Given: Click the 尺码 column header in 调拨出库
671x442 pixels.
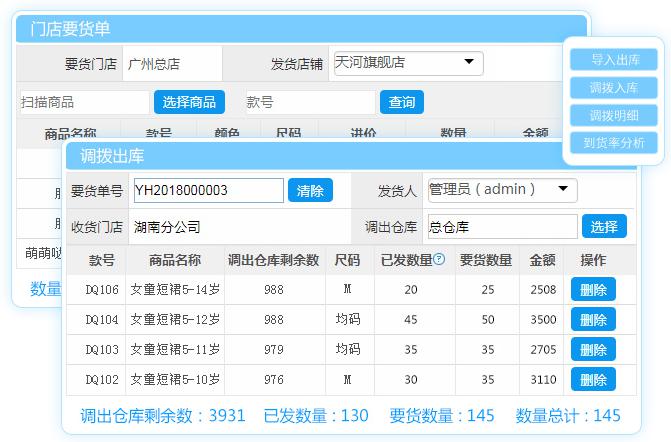Looking at the screenshot, I should [347, 260].
